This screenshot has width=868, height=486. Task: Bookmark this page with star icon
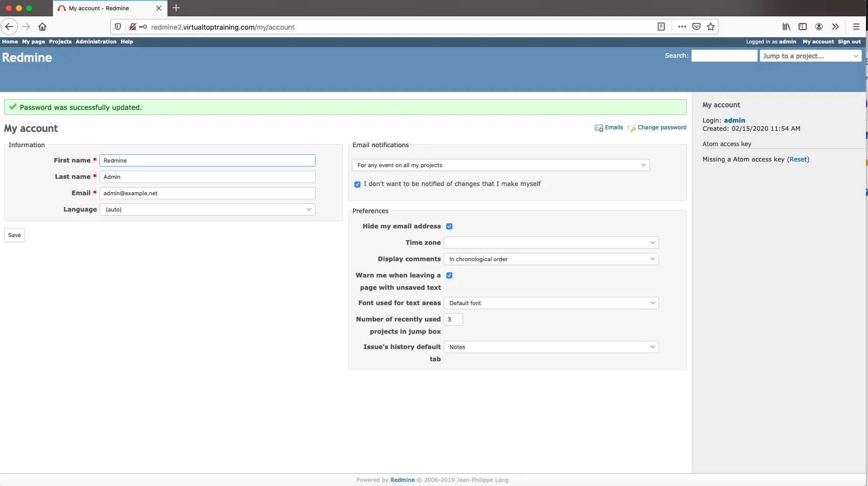point(711,27)
